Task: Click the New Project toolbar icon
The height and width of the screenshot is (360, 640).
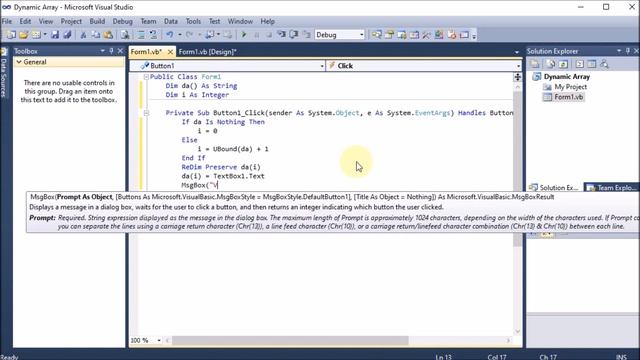Action: [10, 35]
